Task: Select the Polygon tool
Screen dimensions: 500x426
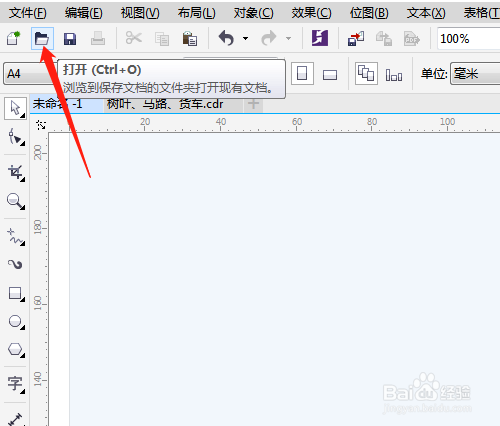Action: point(16,350)
